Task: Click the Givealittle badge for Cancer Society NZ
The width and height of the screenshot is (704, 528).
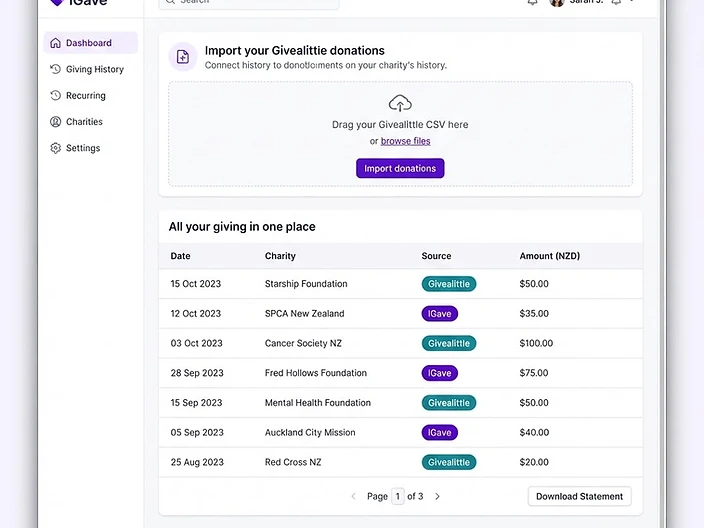Action: tap(449, 343)
